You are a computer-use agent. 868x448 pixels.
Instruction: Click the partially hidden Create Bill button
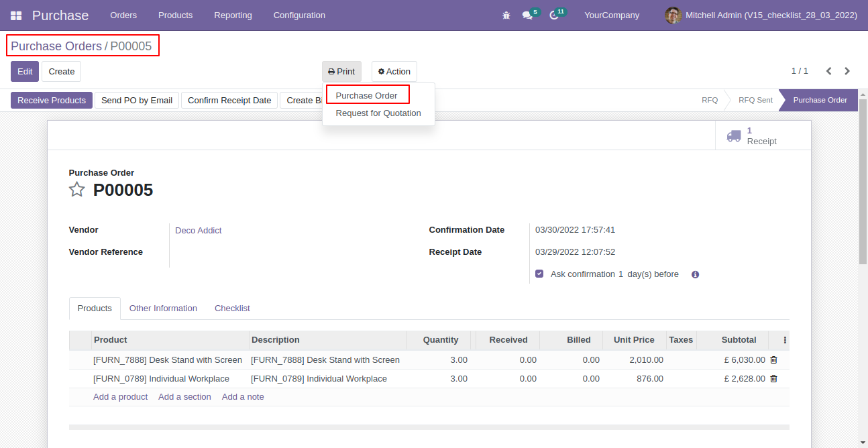point(301,101)
